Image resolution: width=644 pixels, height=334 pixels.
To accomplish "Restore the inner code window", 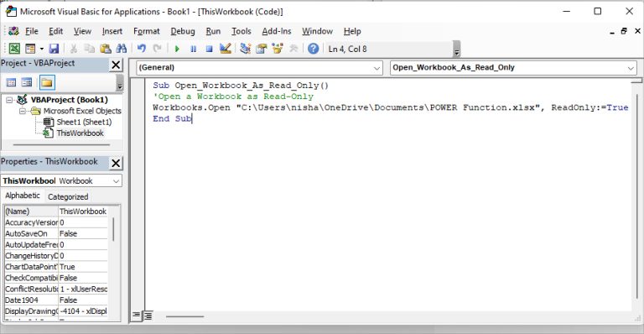I will (624, 31).
